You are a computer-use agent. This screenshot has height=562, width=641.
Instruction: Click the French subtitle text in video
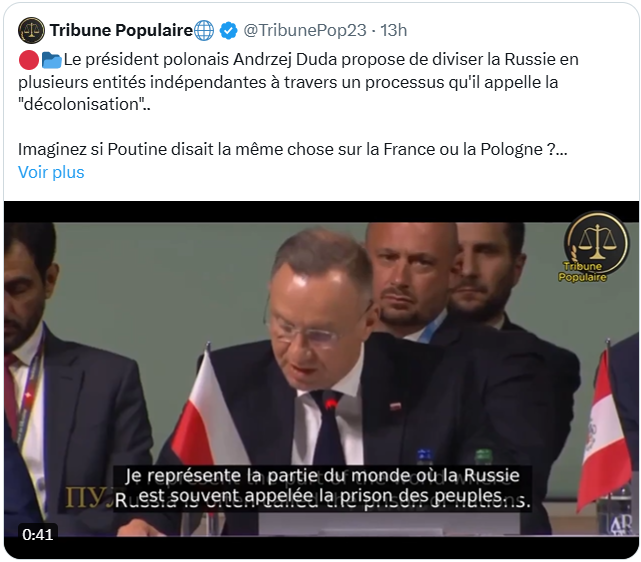tap(322, 486)
